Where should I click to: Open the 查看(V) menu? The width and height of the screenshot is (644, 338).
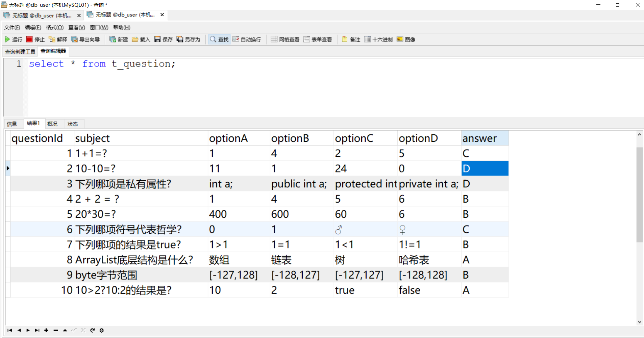click(77, 27)
